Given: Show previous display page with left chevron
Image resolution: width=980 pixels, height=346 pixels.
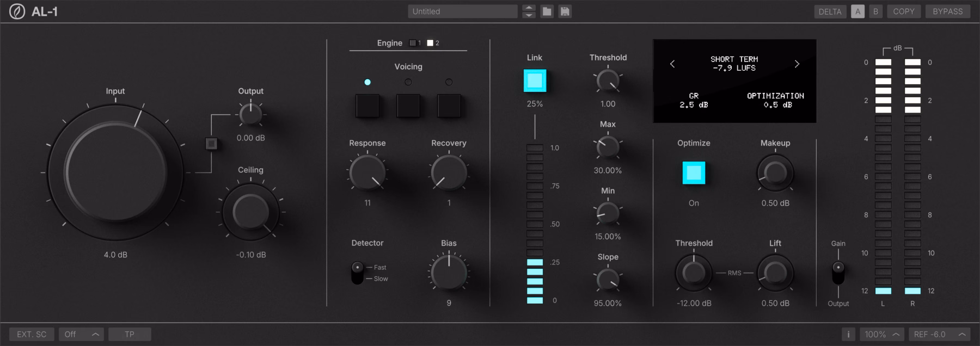Looking at the screenshot, I should (x=672, y=64).
